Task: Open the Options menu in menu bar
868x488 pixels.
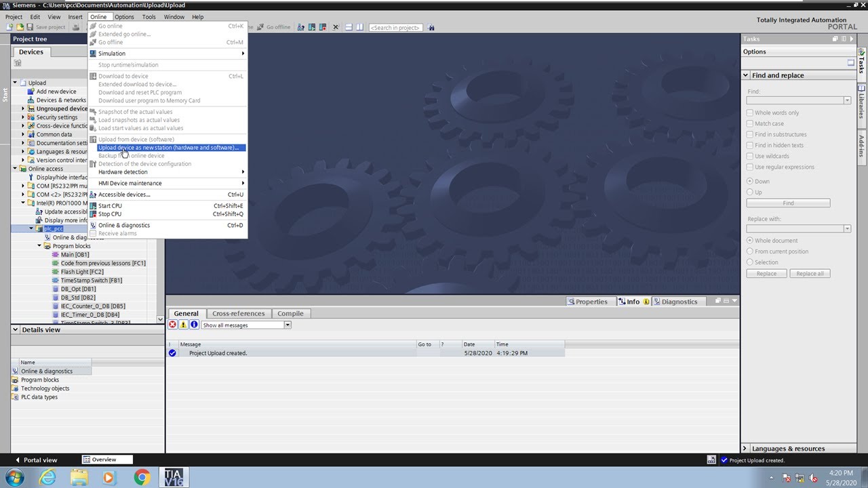Action: [x=124, y=17]
